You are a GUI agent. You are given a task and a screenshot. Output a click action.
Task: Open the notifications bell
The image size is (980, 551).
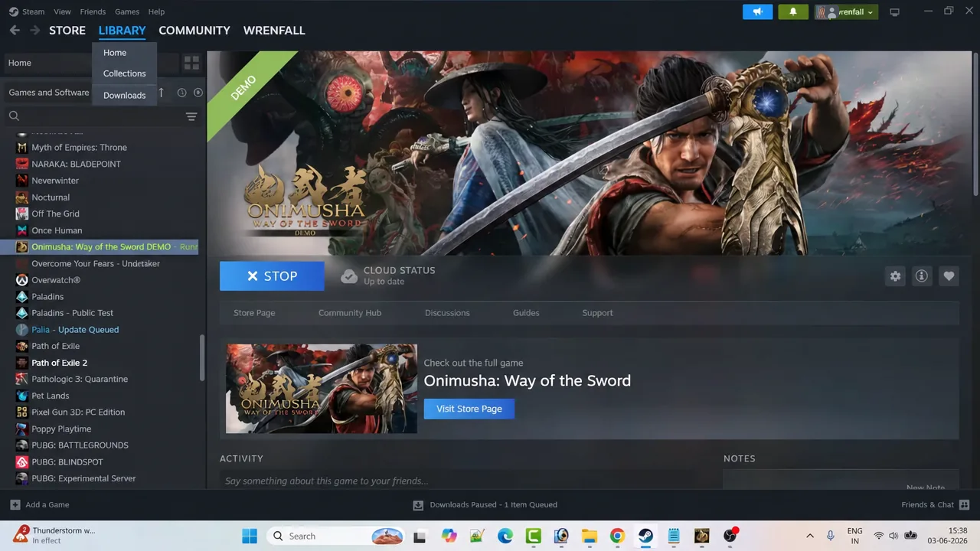click(x=793, y=12)
